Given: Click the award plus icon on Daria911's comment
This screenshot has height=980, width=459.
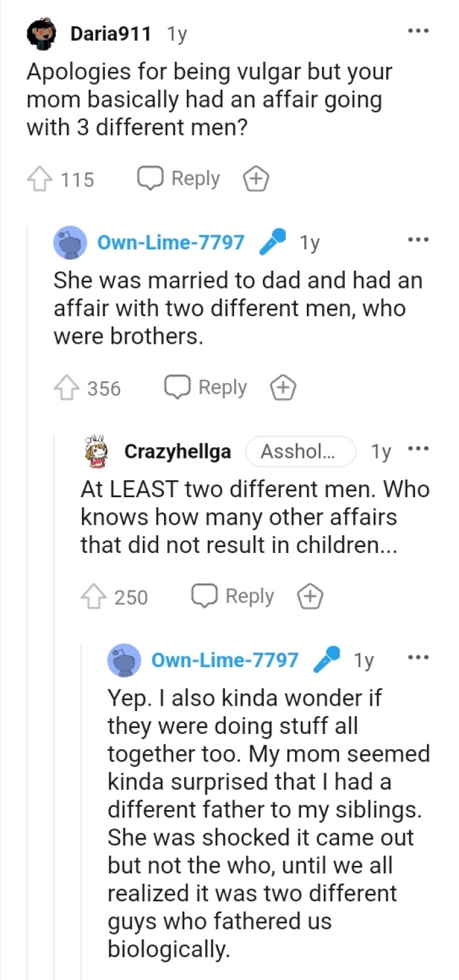Looking at the screenshot, I should (256, 178).
